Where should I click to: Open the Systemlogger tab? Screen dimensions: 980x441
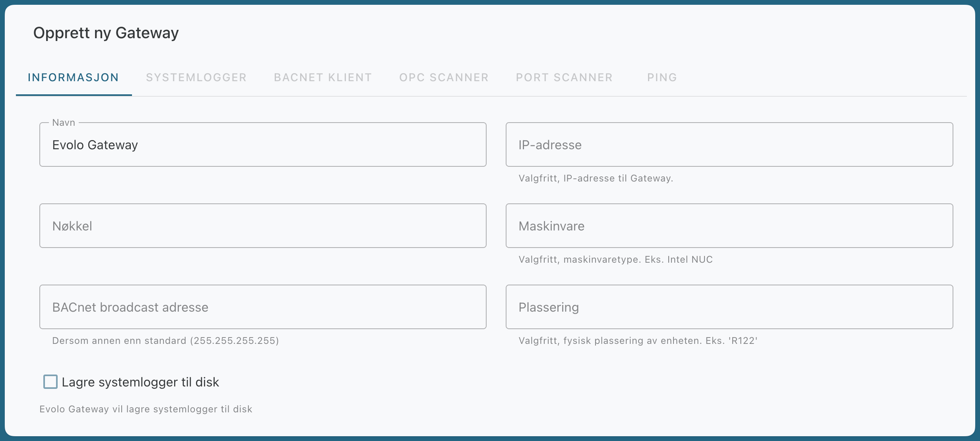pos(196,77)
